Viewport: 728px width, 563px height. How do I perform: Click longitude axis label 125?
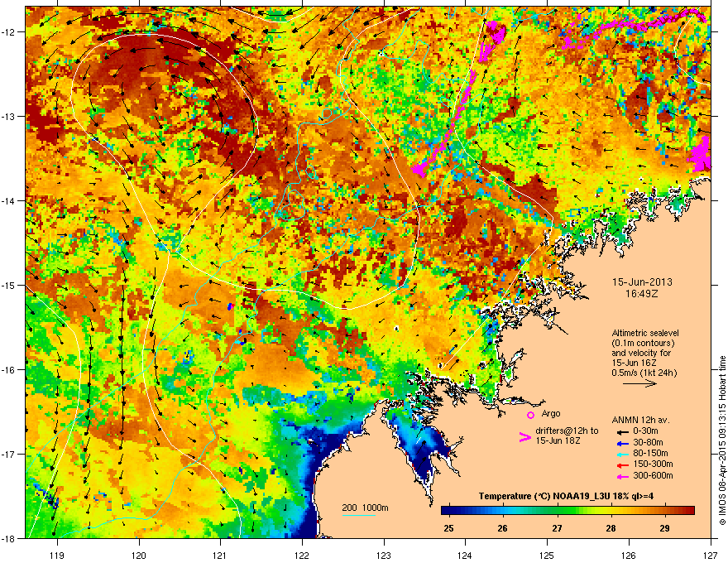(x=547, y=555)
